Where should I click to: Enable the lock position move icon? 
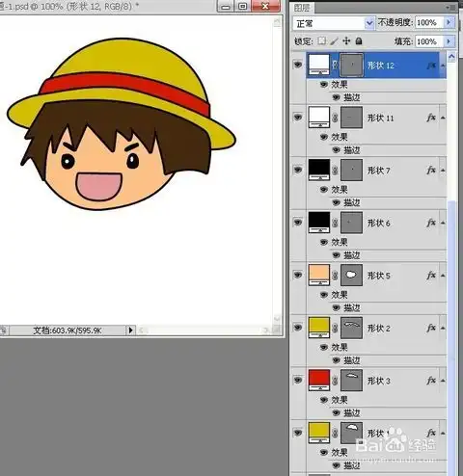(346, 40)
